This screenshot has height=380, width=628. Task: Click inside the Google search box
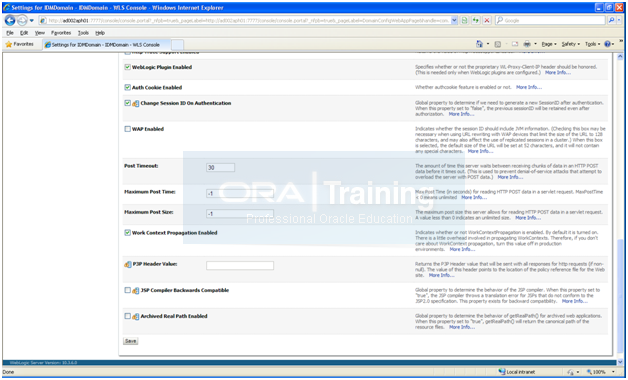click(550, 20)
